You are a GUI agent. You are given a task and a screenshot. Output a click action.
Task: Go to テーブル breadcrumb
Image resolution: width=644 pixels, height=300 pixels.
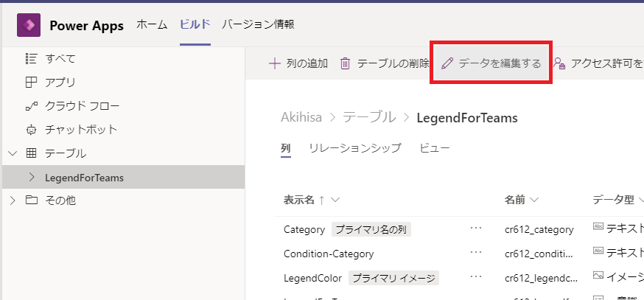coord(369,117)
